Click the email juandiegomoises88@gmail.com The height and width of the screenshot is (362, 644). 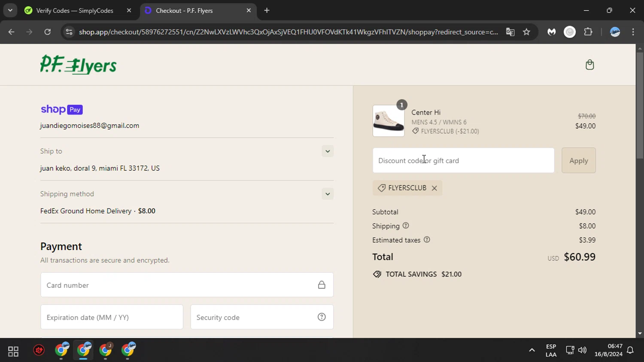90,126
